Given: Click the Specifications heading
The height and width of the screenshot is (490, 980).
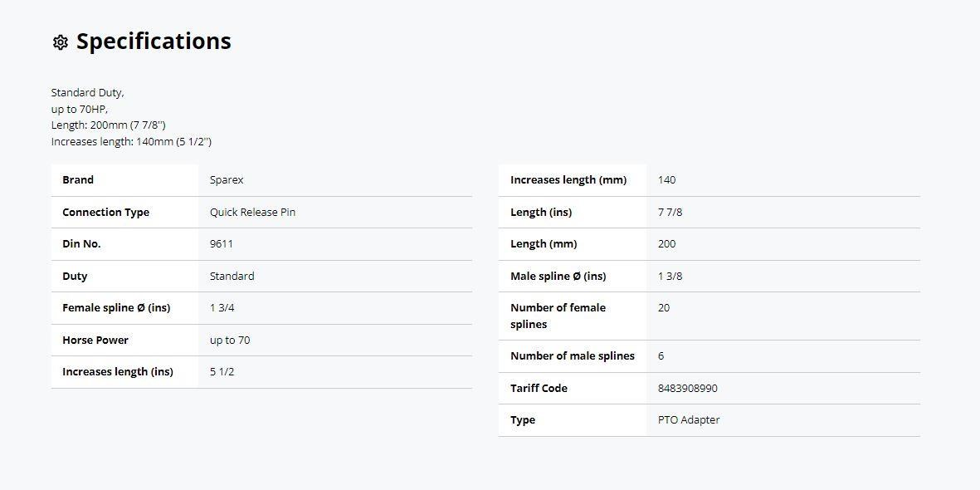Looking at the screenshot, I should [154, 42].
